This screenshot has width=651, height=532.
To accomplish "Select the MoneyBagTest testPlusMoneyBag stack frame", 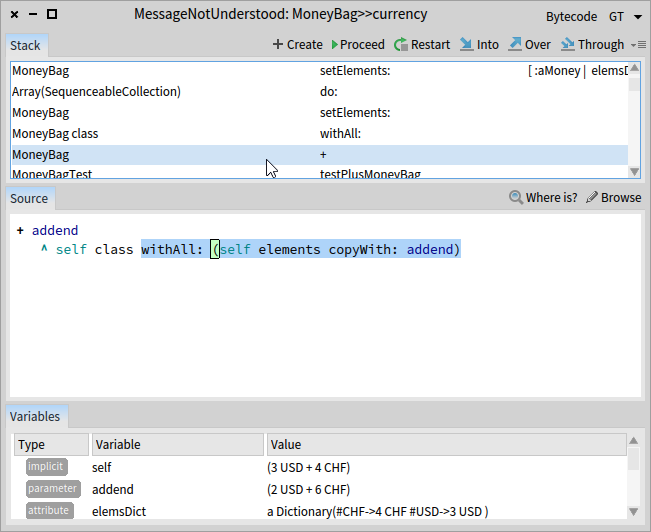I will [319, 173].
